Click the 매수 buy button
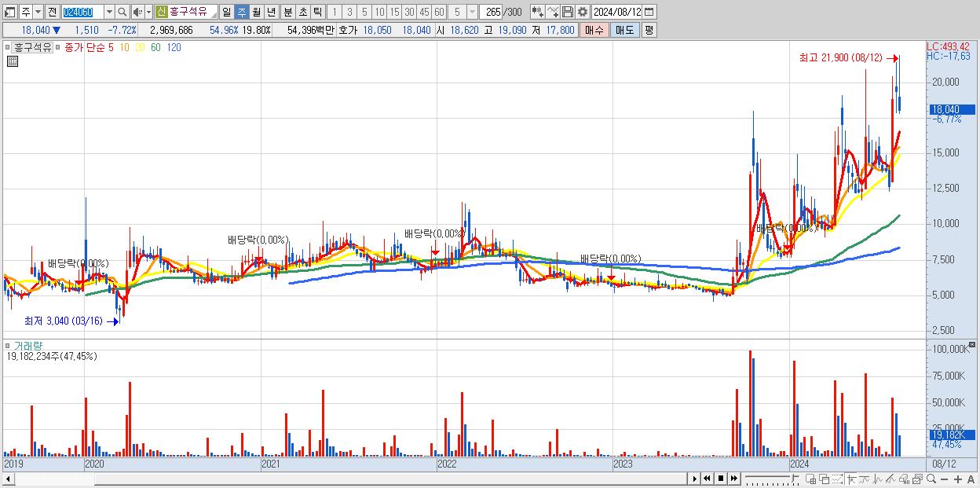980x488 pixels. point(594,30)
